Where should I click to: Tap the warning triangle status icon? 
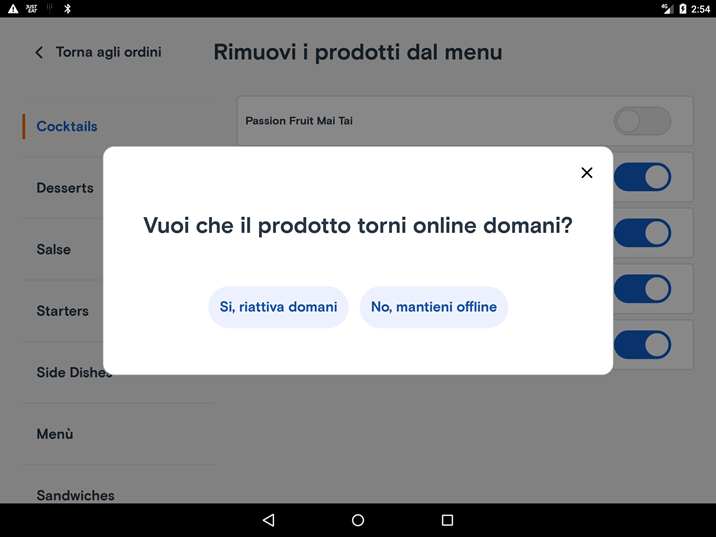tap(13, 8)
